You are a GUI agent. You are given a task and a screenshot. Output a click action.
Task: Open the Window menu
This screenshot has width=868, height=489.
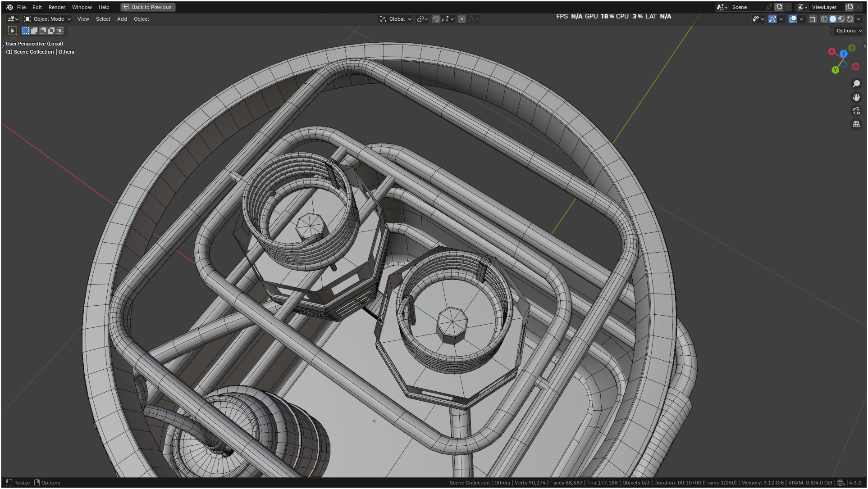pyautogui.click(x=82, y=7)
